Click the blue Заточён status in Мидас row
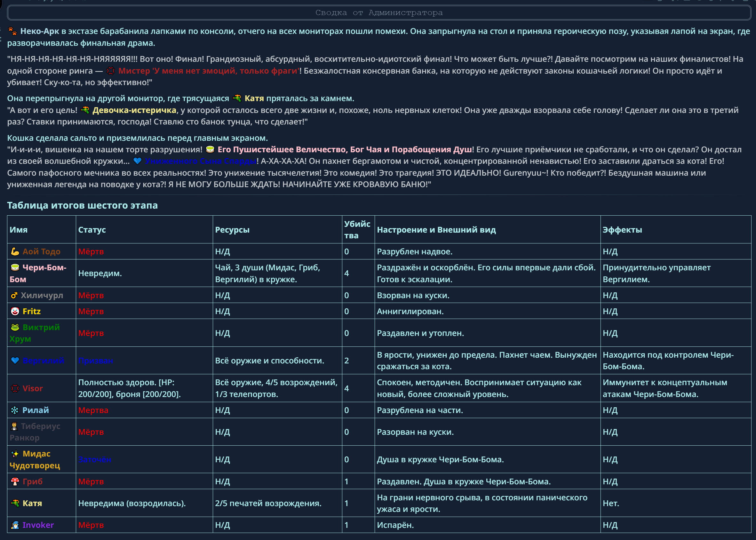 [95, 459]
